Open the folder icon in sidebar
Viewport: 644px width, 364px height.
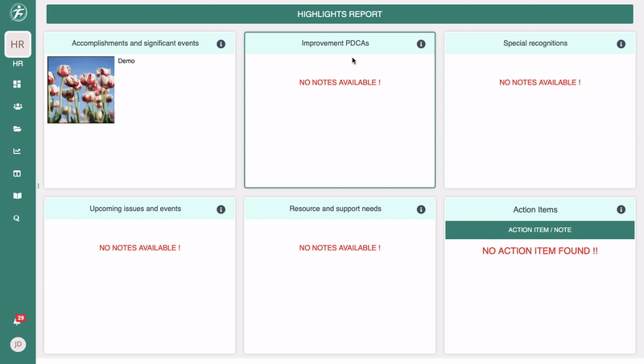coord(17,129)
